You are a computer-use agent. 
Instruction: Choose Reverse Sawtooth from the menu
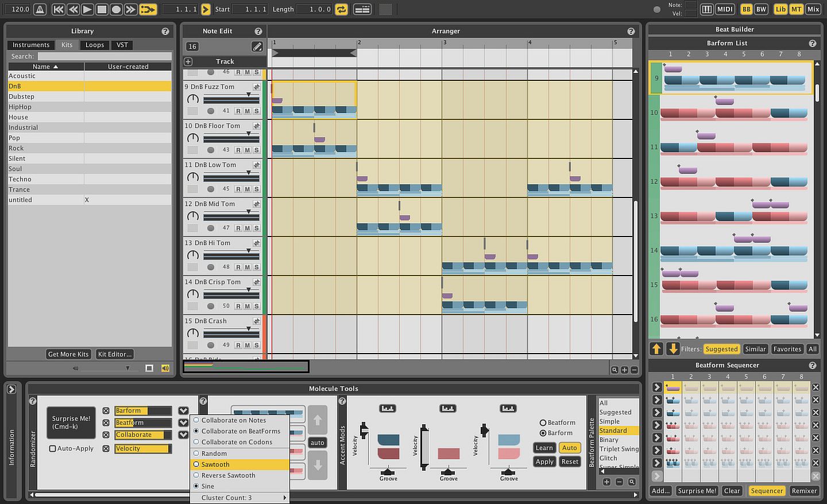click(228, 475)
